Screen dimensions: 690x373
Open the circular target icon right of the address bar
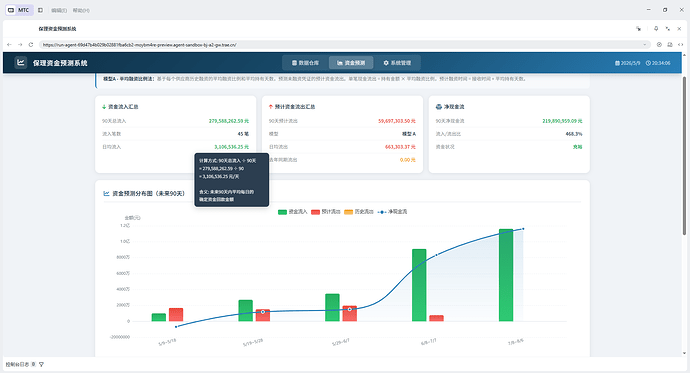pyautogui.click(x=659, y=44)
